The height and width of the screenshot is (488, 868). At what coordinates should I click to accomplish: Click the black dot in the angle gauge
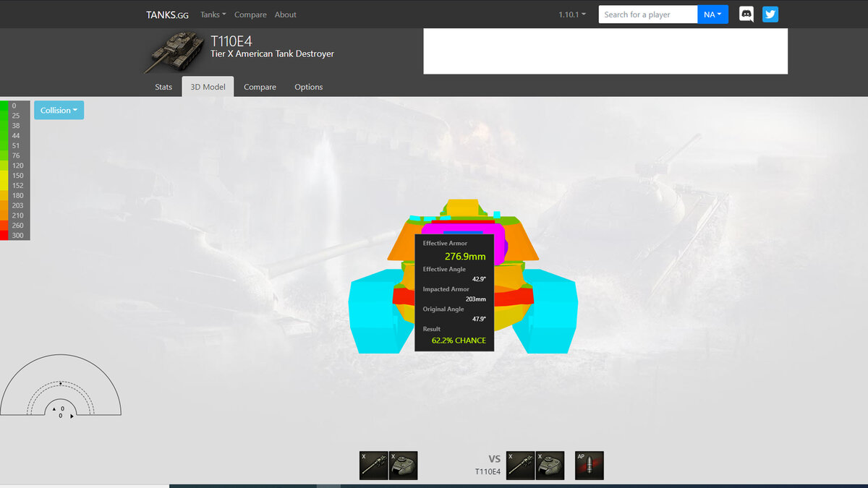click(61, 382)
